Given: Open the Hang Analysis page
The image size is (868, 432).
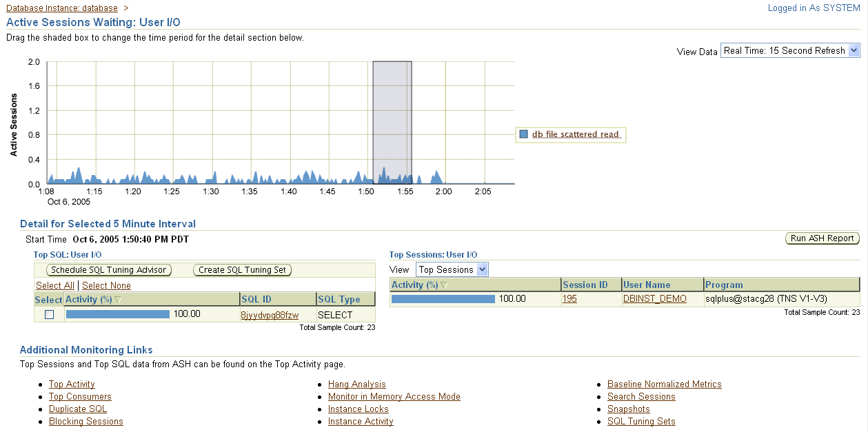Looking at the screenshot, I should [356, 384].
